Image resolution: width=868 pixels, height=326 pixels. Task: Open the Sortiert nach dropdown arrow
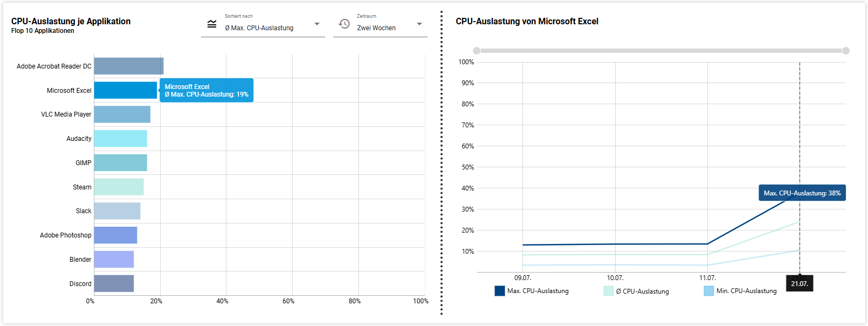(317, 24)
